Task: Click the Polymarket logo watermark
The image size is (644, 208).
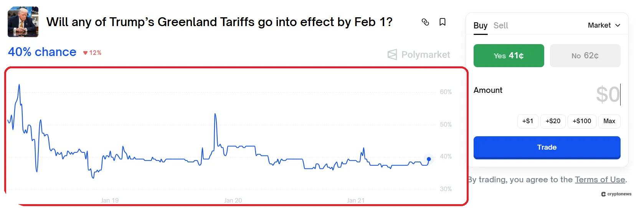Action: tap(419, 55)
